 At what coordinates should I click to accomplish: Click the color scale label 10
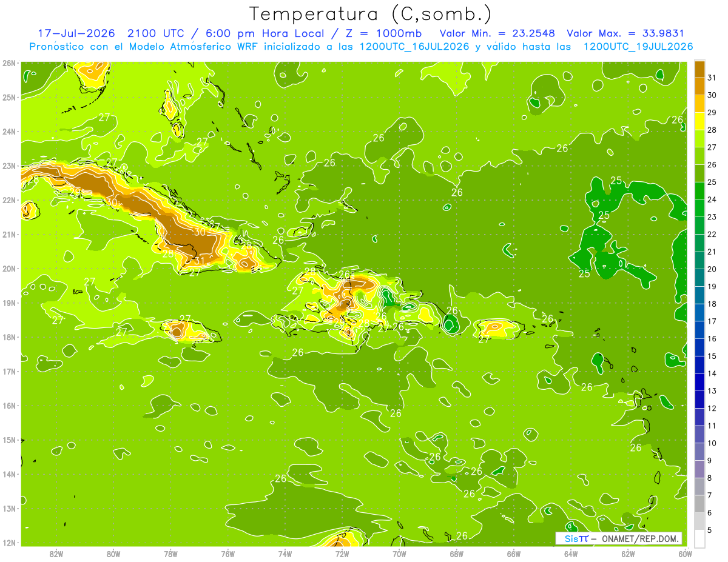[x=710, y=443]
